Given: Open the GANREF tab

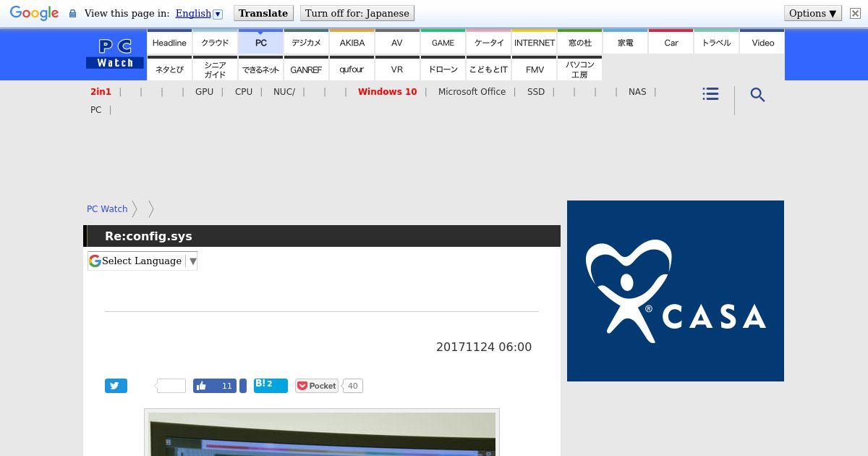Looking at the screenshot, I should pyautogui.click(x=306, y=69).
